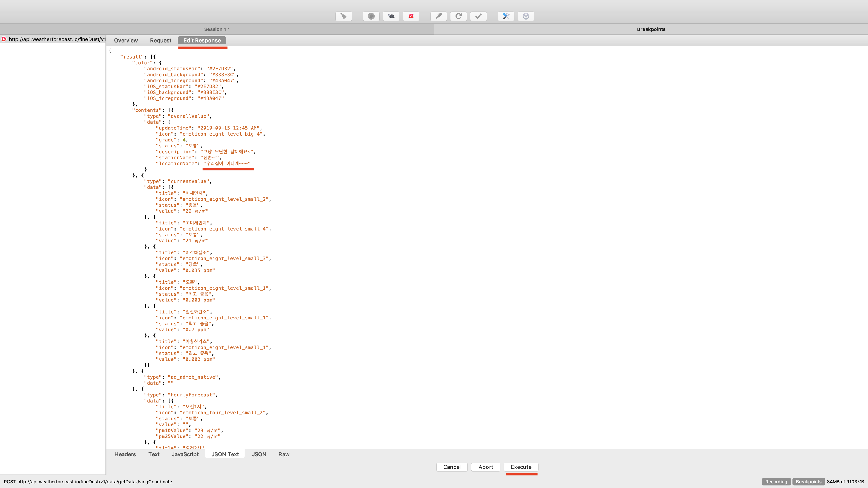Click the broom clear session icon
This screenshot has width=868, height=488.
(343, 16)
